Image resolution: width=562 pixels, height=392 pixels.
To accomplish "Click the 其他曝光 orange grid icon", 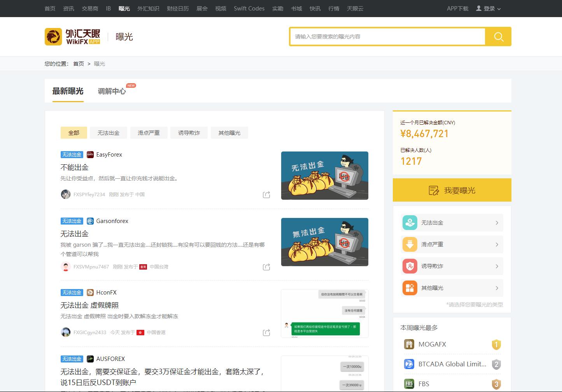I will [410, 288].
